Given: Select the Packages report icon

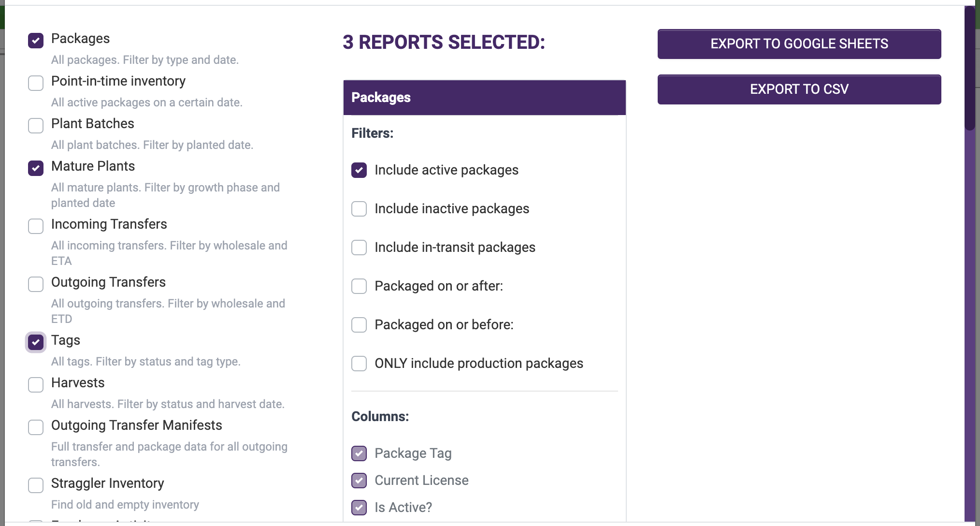Looking at the screenshot, I should pyautogui.click(x=35, y=39).
